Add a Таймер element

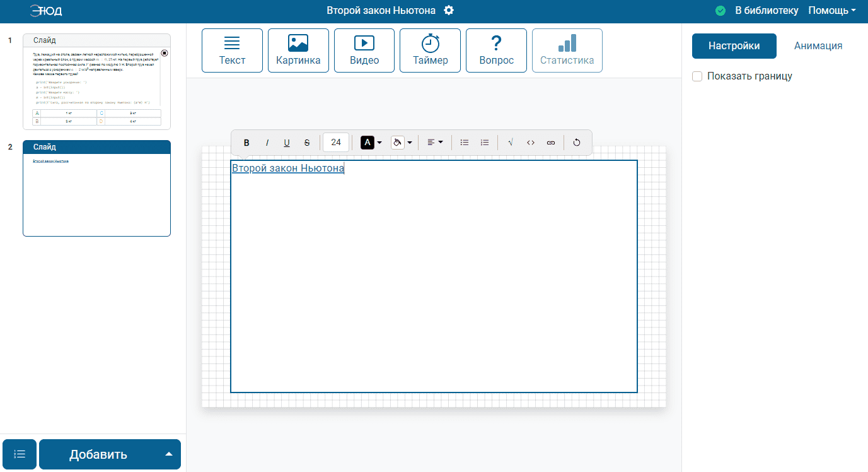tap(431, 50)
